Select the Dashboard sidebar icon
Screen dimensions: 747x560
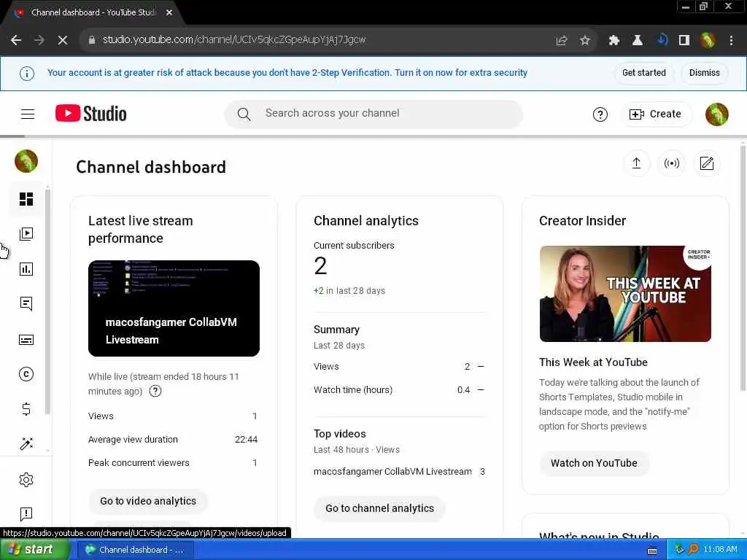point(26,199)
